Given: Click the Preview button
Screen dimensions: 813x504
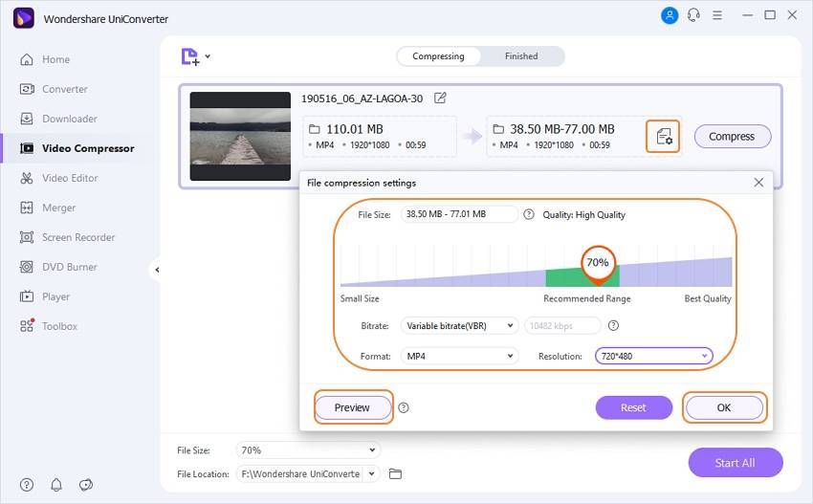Looking at the screenshot, I should coord(353,407).
